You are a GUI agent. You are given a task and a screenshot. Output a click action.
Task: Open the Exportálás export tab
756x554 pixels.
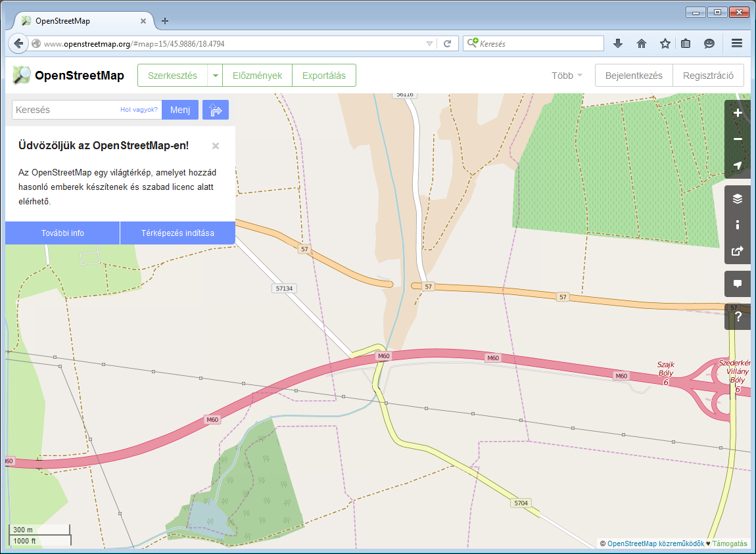click(x=324, y=76)
